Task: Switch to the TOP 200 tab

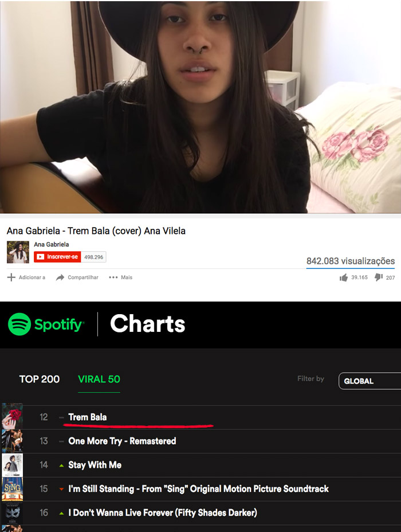Action: coord(40,379)
